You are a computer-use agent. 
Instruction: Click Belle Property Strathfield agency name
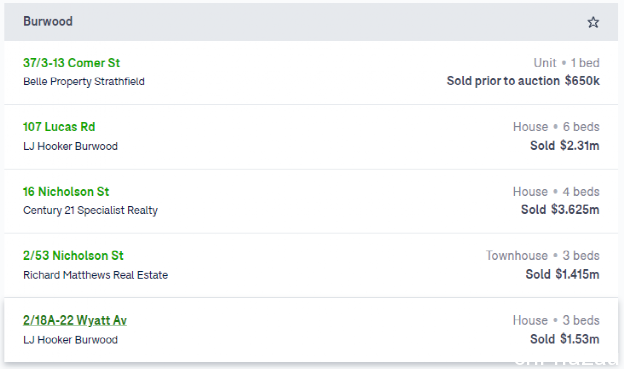[x=84, y=82]
